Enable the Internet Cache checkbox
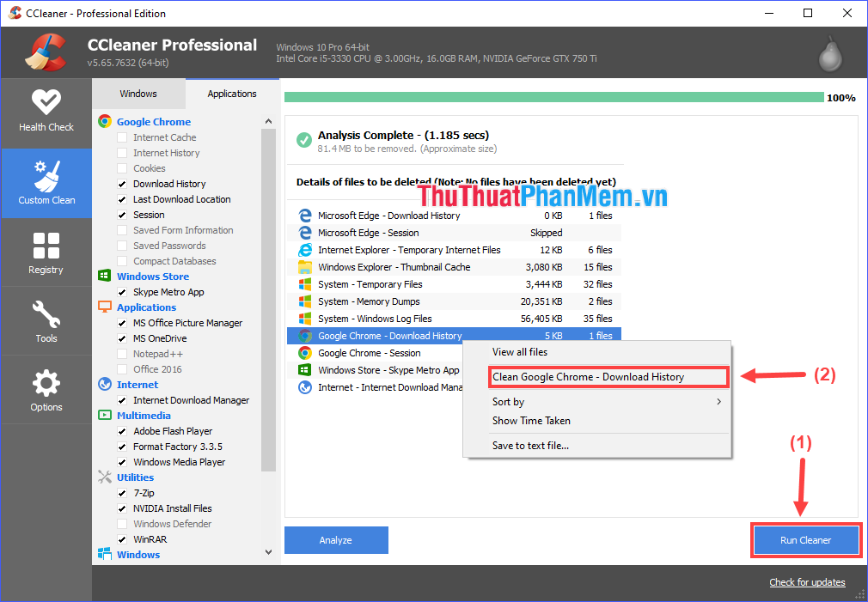 (x=122, y=137)
